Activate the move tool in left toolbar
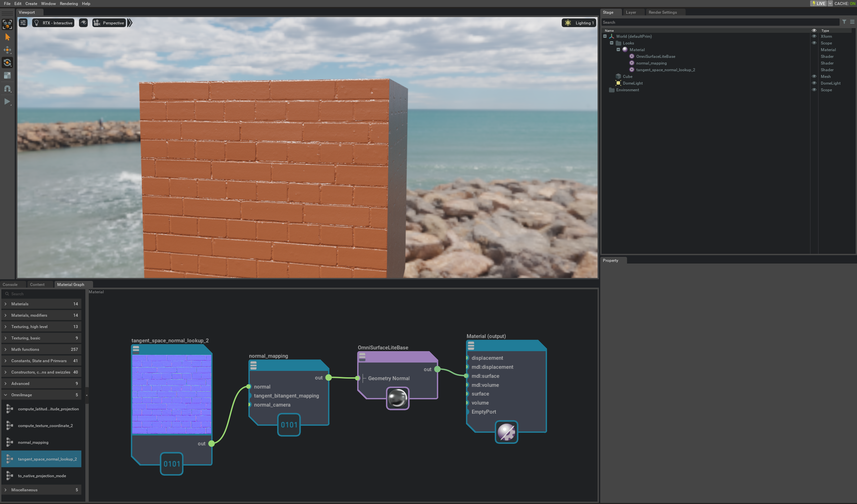857x504 pixels. (x=7, y=50)
